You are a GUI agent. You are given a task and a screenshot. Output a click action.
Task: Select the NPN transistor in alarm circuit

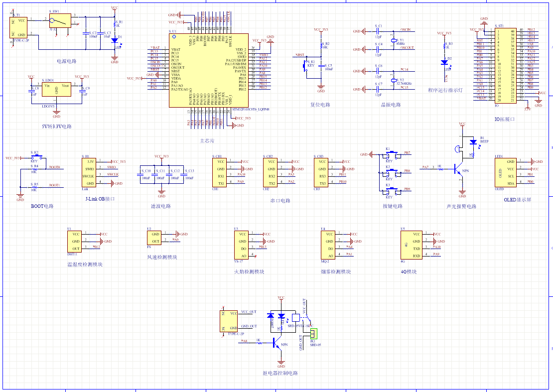pyautogui.click(x=458, y=169)
